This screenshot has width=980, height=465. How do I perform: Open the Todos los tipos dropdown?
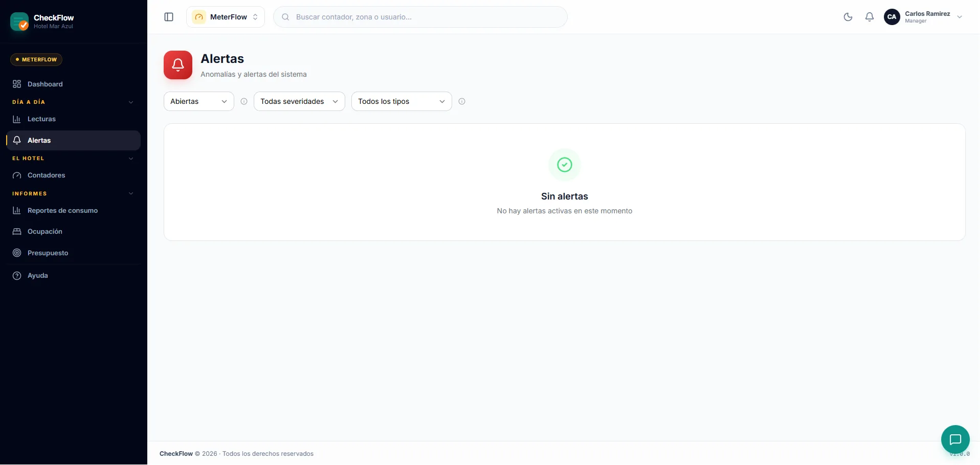[402, 101]
